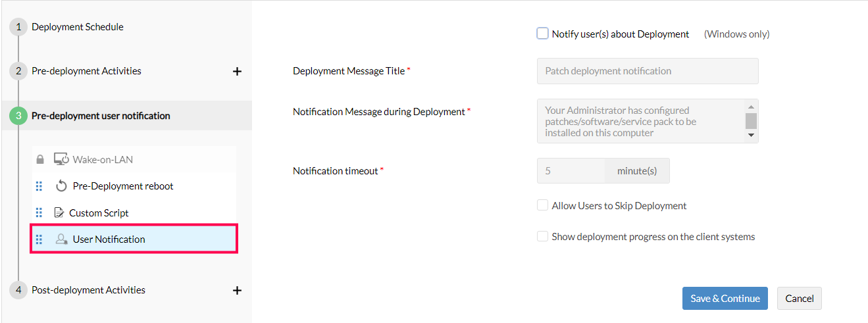Expand Pre-deployment Activities with plus icon
This screenshot has width=868, height=323.
238,71
